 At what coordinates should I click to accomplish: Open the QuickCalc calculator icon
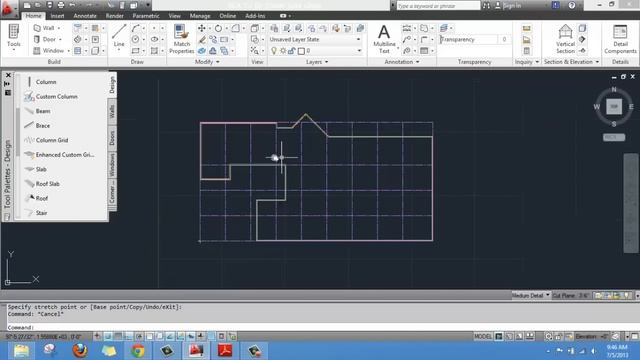point(527,51)
